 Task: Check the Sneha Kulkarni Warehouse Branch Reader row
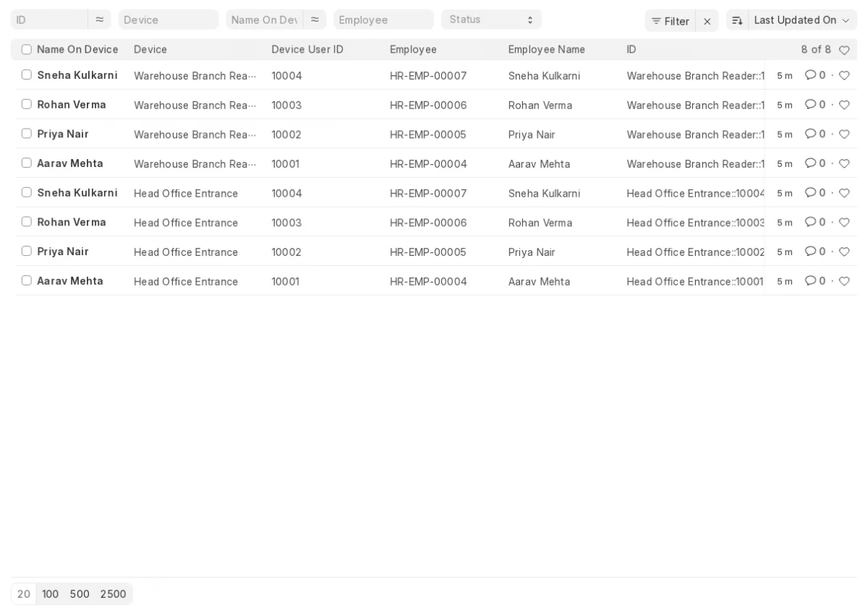click(x=27, y=74)
